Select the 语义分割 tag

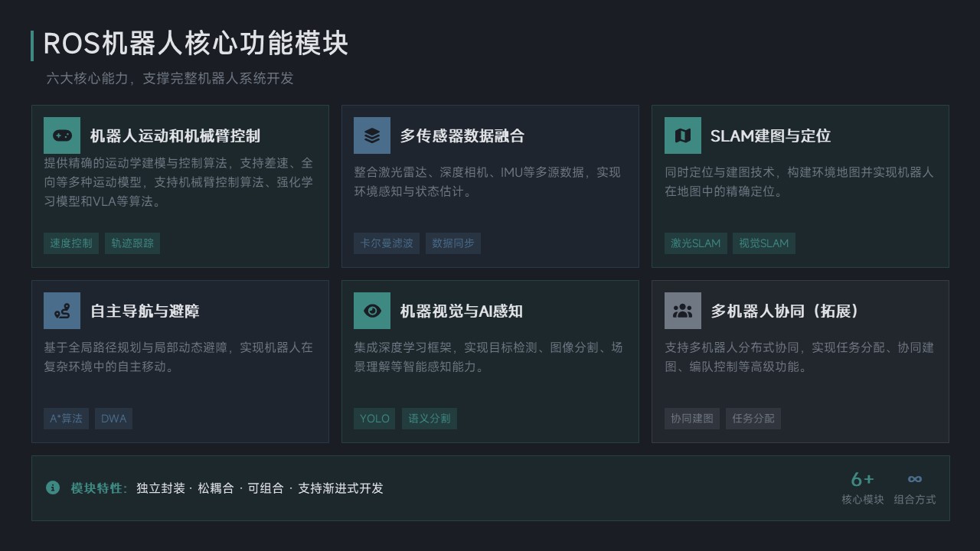tap(430, 419)
